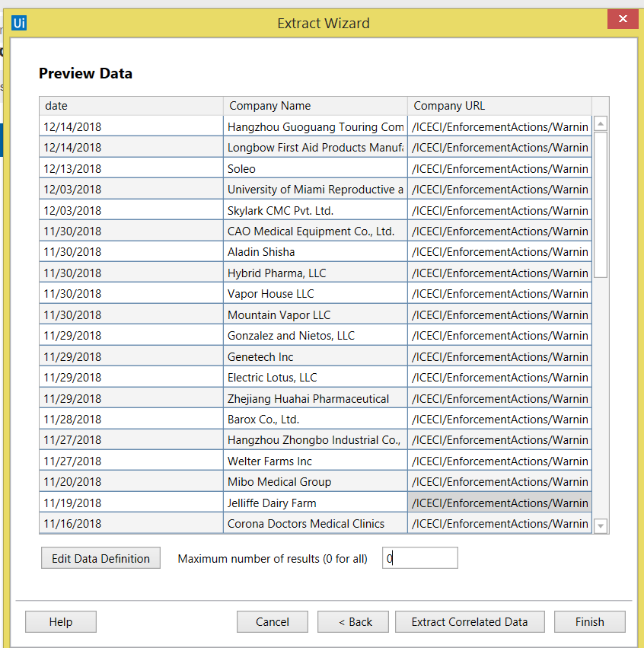Select CAO Medical Equipment Co., Ltd. cell
The width and height of the screenshot is (644, 648).
315,231
